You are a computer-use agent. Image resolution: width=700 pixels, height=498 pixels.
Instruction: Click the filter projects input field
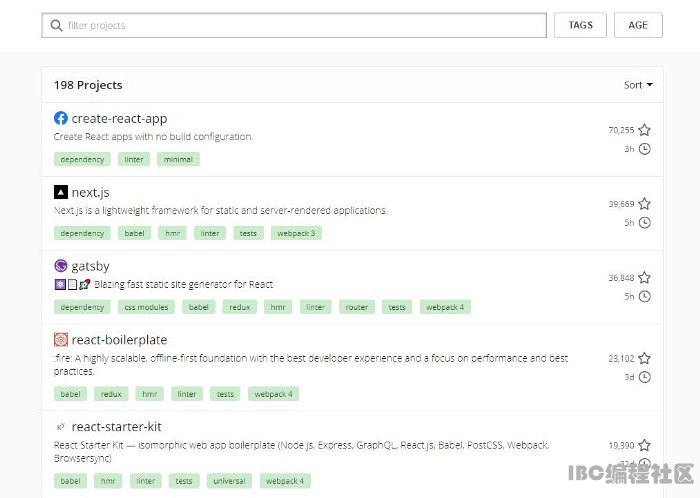pos(294,25)
